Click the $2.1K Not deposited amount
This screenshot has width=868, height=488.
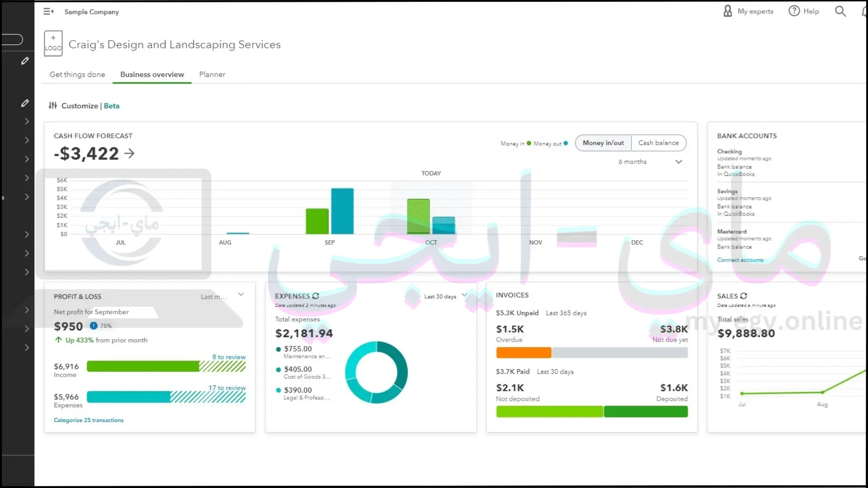coord(509,388)
